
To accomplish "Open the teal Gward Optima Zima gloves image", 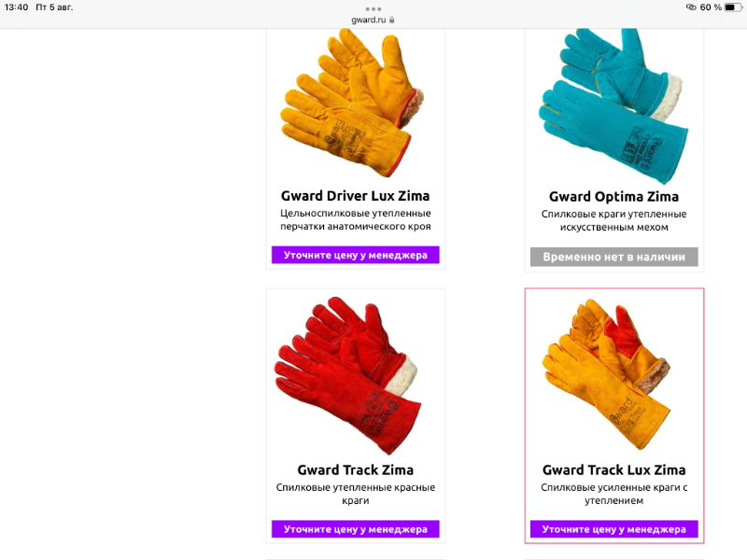I will (613, 105).
